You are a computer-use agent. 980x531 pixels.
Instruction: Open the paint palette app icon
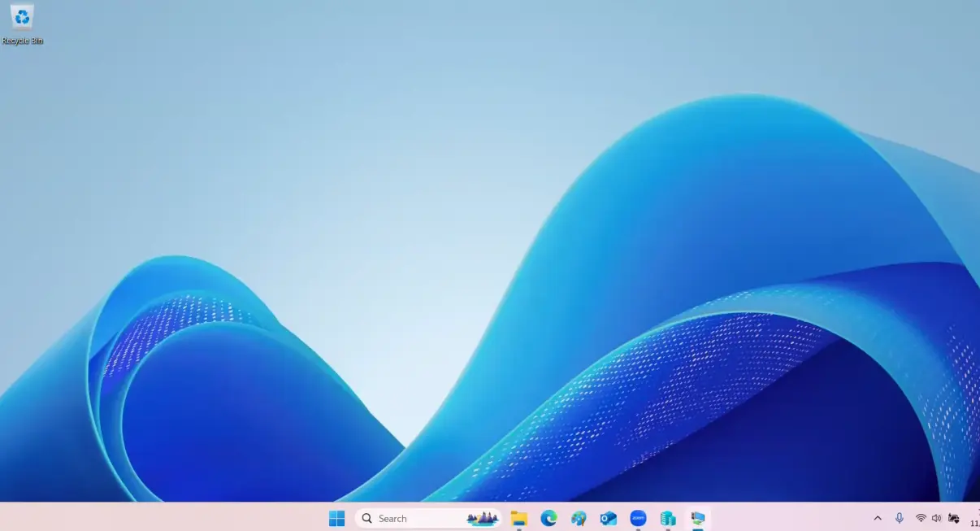579,519
